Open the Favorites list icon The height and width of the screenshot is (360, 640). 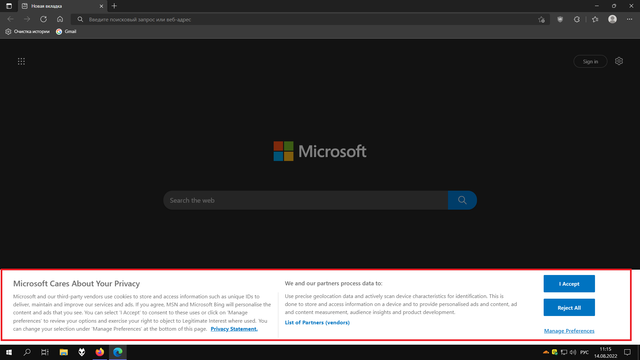(x=595, y=19)
